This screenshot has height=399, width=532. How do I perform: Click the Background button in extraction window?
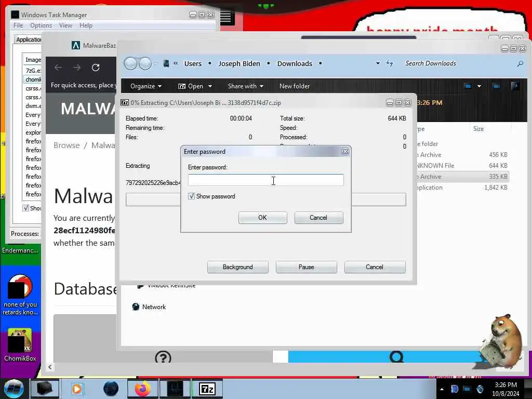tap(238, 267)
